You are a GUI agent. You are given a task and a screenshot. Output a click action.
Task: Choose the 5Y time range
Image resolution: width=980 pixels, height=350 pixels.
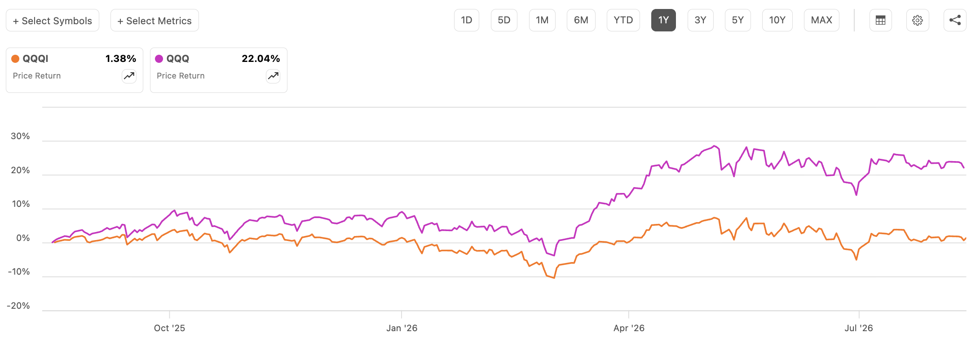[738, 20]
